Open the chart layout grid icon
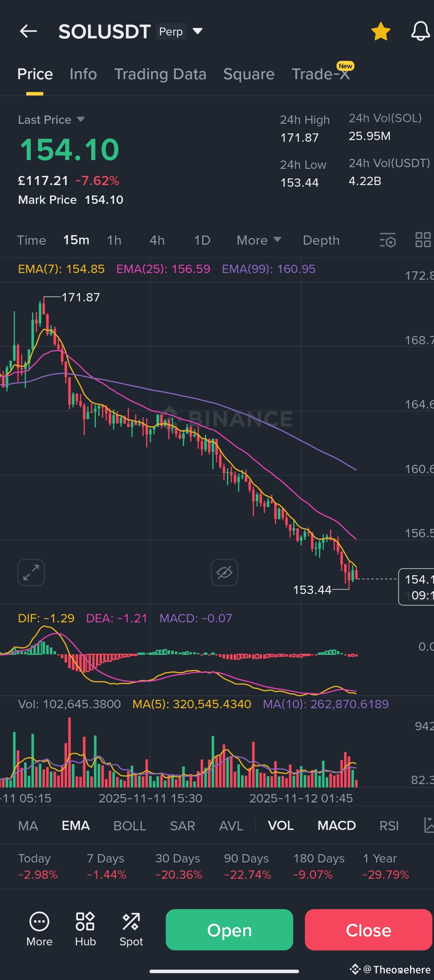The image size is (434, 980). coord(423,240)
